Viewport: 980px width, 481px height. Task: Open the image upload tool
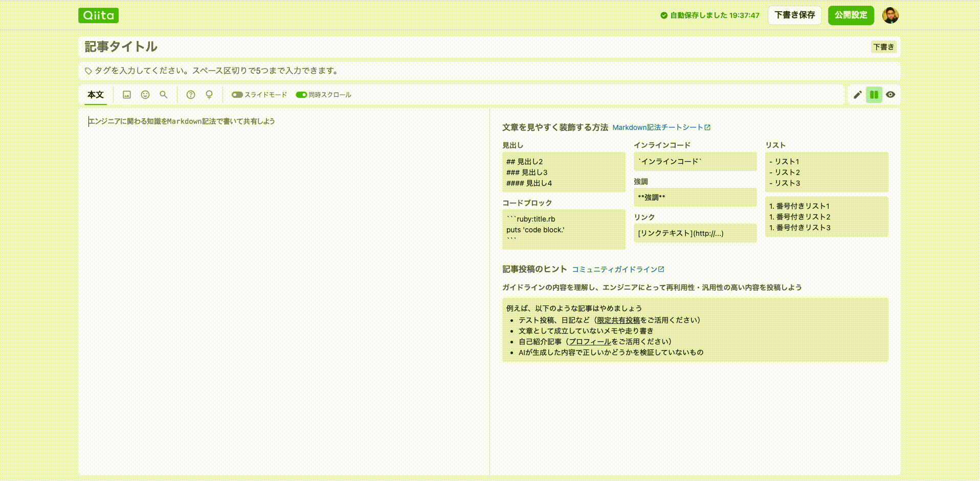127,95
